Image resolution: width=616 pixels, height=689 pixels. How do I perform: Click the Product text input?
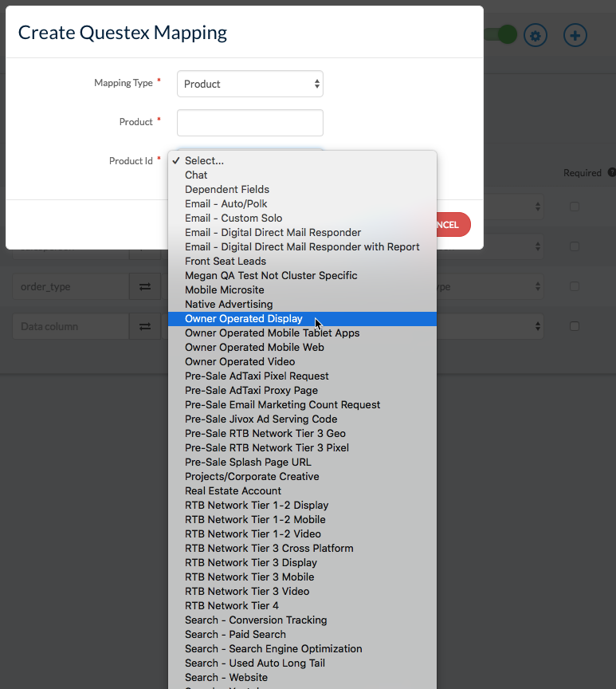[x=250, y=123]
